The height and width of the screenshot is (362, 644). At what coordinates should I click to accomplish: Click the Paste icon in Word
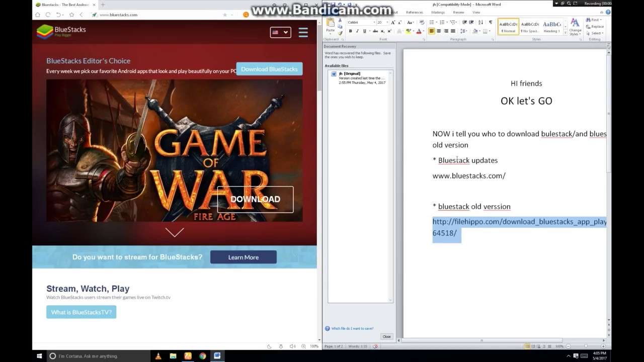coord(331,22)
